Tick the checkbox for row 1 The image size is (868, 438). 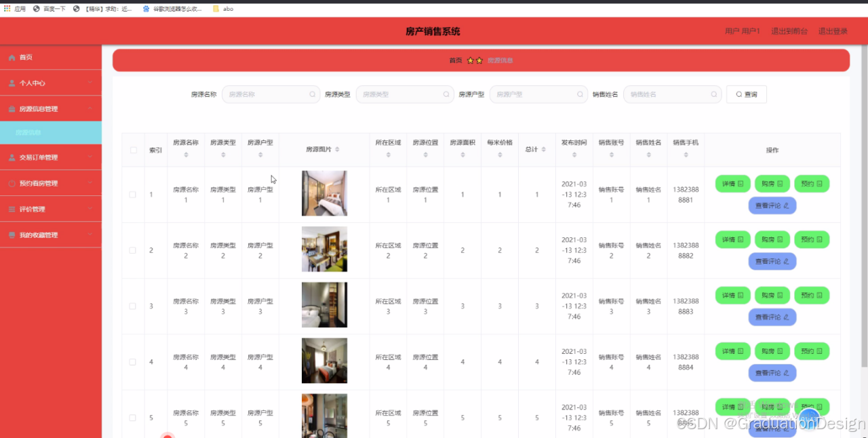click(x=133, y=195)
